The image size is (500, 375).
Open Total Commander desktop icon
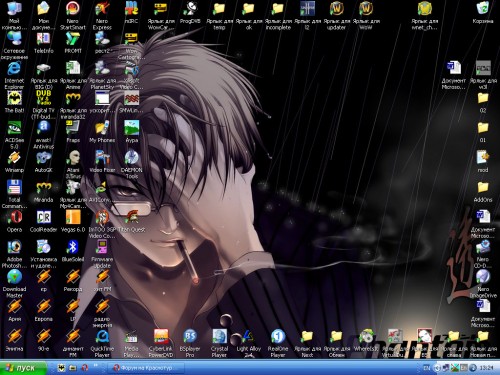coord(14,188)
